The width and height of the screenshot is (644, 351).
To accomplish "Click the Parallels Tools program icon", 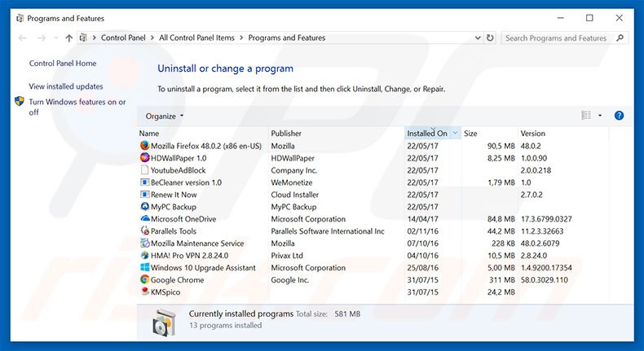I will (x=144, y=230).
